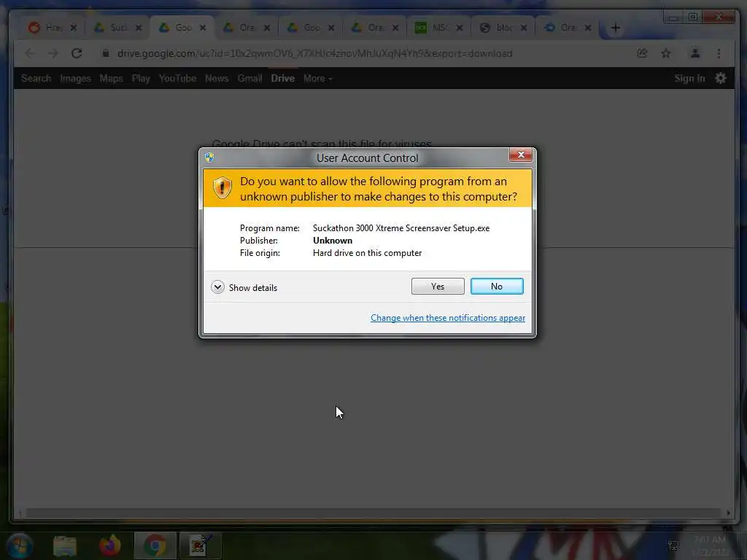The height and width of the screenshot is (560, 747).
Task: Click the yellow warning shield icon
Action: coord(222,187)
